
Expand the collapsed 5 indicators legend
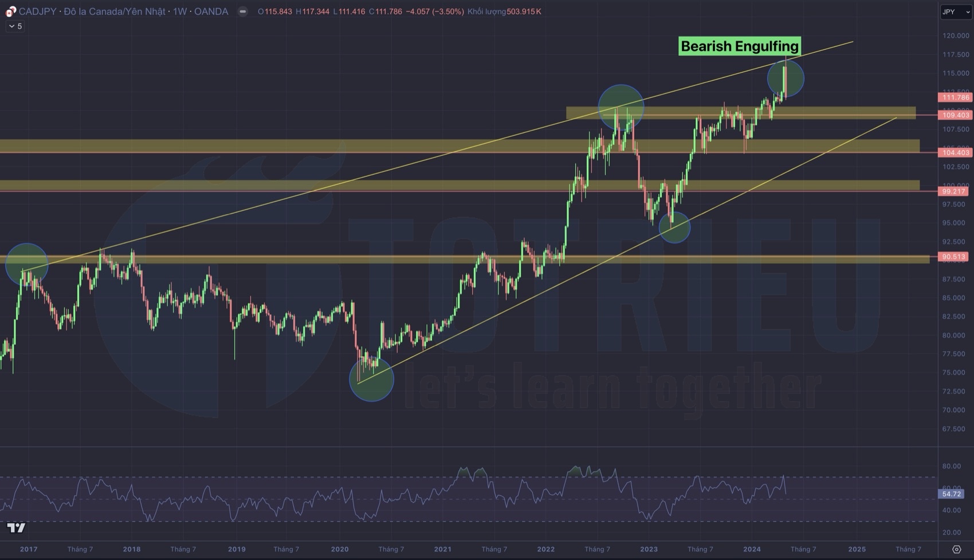(x=15, y=26)
